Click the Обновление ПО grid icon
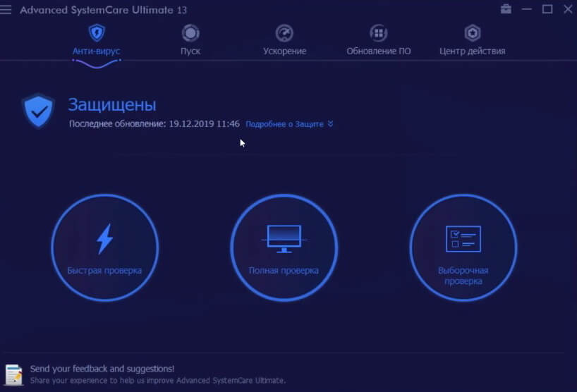 [x=379, y=33]
